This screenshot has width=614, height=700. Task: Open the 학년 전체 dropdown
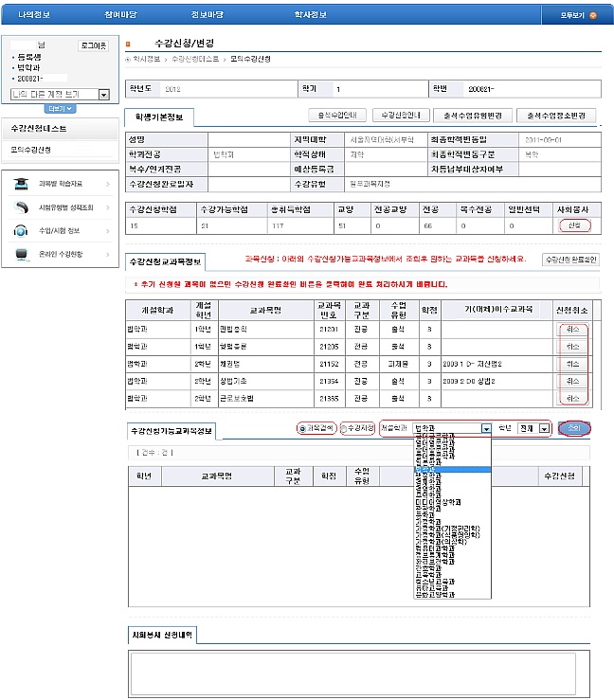coord(544,428)
